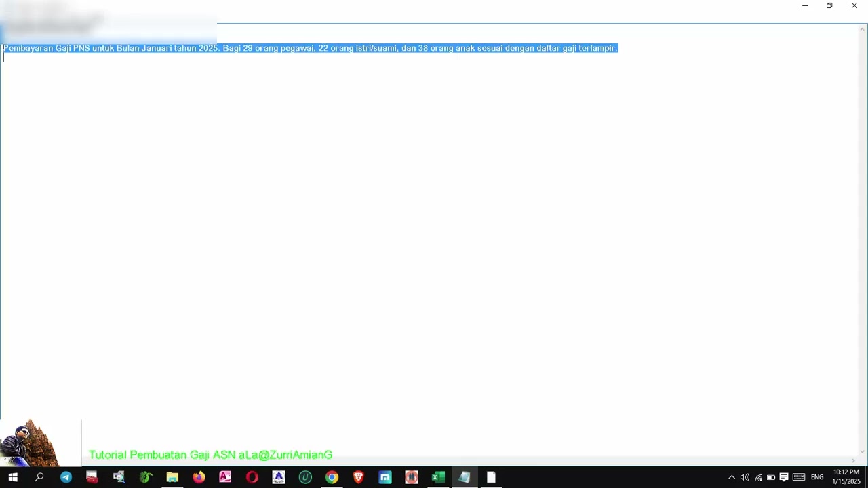Image resolution: width=868 pixels, height=488 pixels.
Task: Open the green dragon app icon in taskbar
Action: pos(146,477)
